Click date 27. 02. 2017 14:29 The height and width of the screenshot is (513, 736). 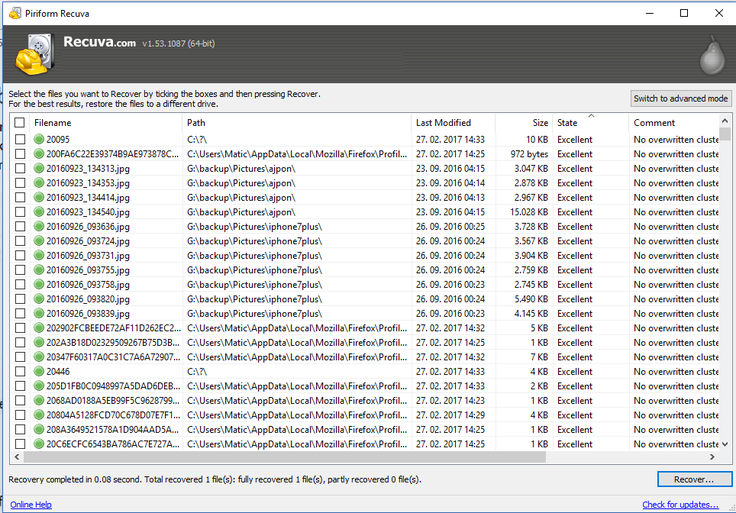point(450,415)
